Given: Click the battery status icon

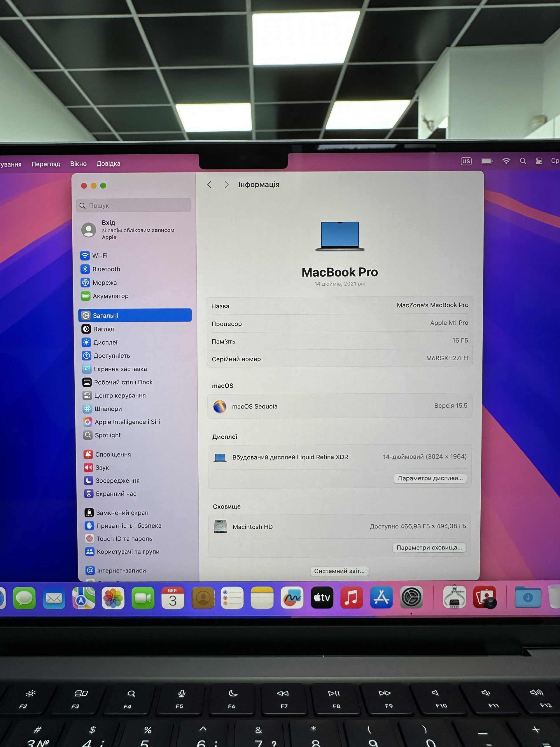Looking at the screenshot, I should (487, 161).
